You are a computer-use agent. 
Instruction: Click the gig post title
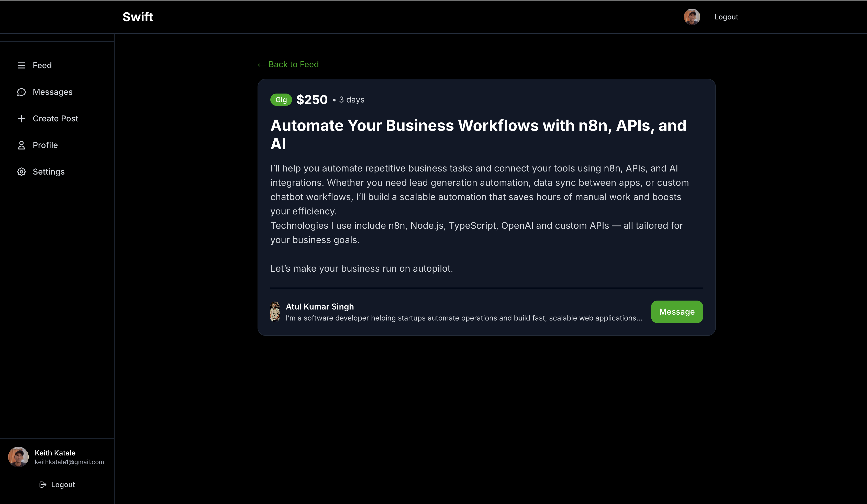[x=478, y=135]
